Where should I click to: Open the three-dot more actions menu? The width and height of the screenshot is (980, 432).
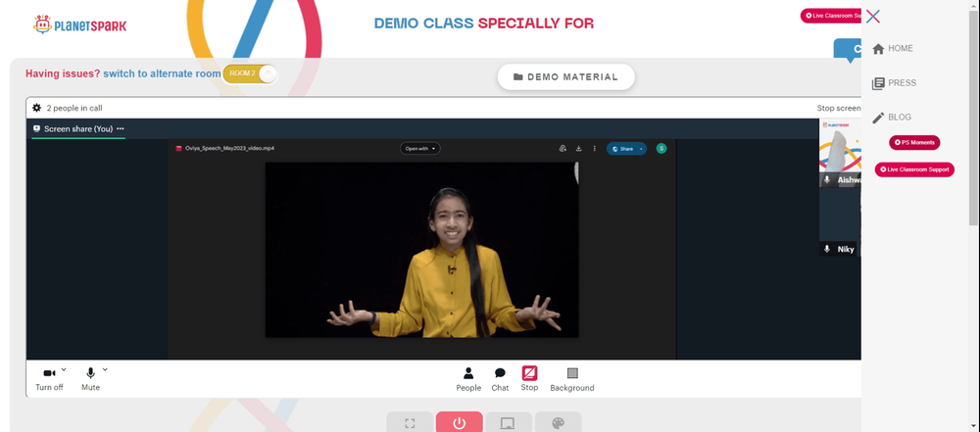(595, 149)
